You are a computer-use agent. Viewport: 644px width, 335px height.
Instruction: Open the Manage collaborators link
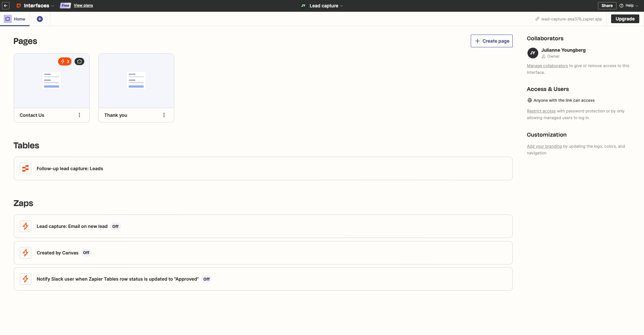(547, 65)
